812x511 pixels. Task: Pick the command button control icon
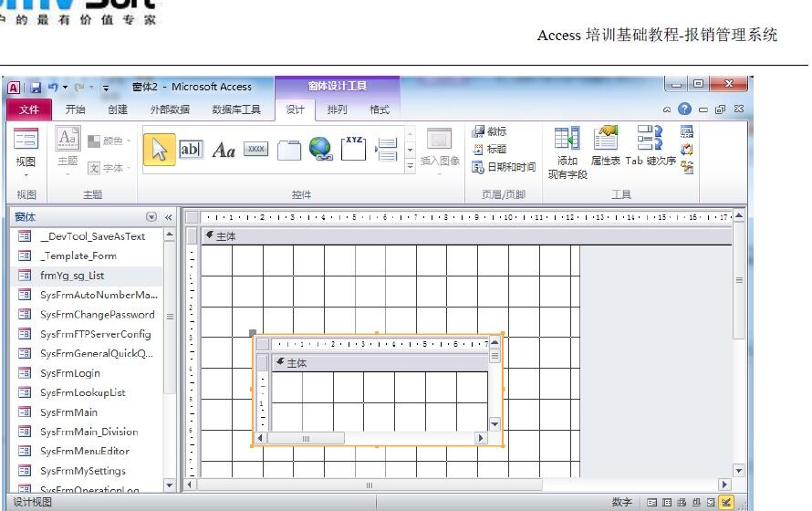point(256,149)
